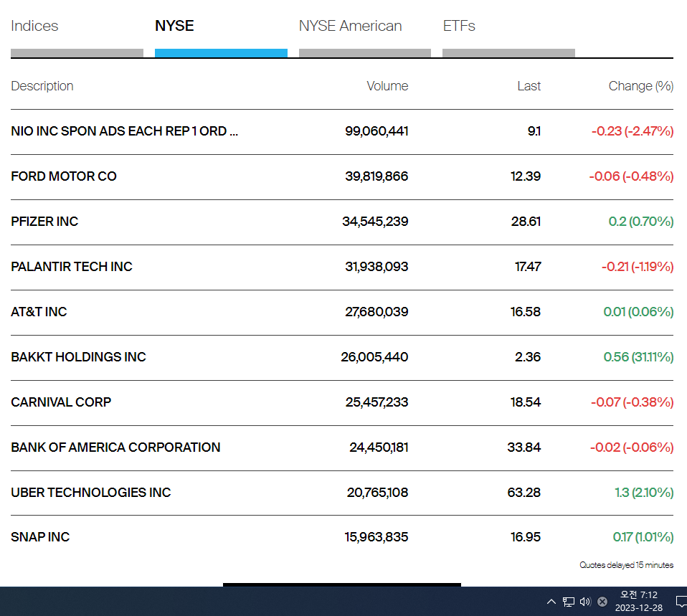Click Pfizer last price 28.61
The height and width of the screenshot is (616, 687).
(526, 222)
